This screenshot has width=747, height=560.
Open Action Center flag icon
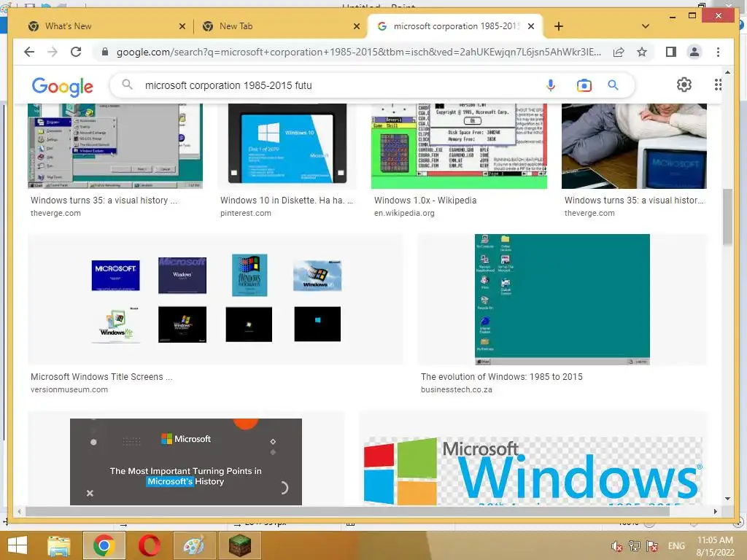tap(651, 546)
